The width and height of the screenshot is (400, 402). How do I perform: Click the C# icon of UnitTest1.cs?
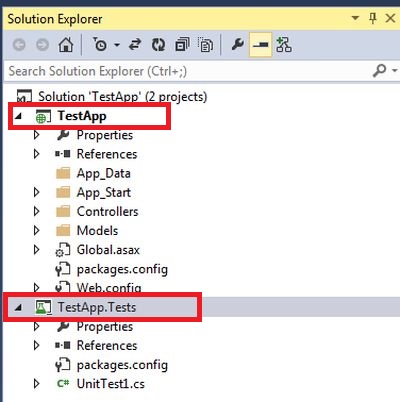63,384
